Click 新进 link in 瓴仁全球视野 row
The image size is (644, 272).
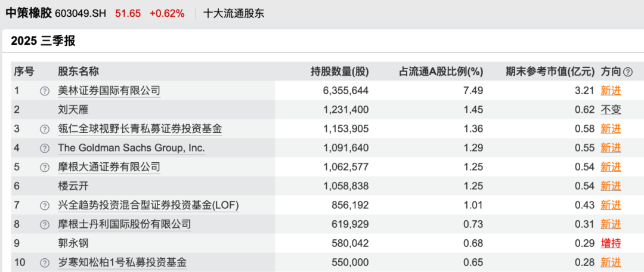pyautogui.click(x=611, y=129)
